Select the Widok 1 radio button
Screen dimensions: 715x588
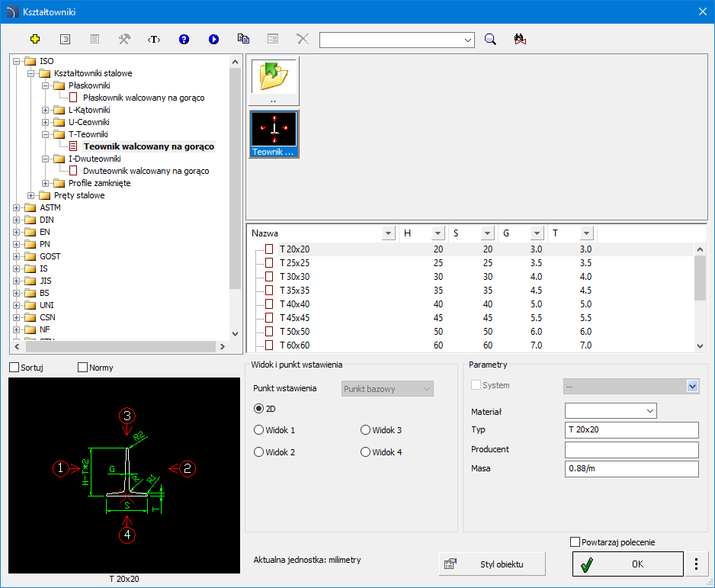pyautogui.click(x=259, y=430)
